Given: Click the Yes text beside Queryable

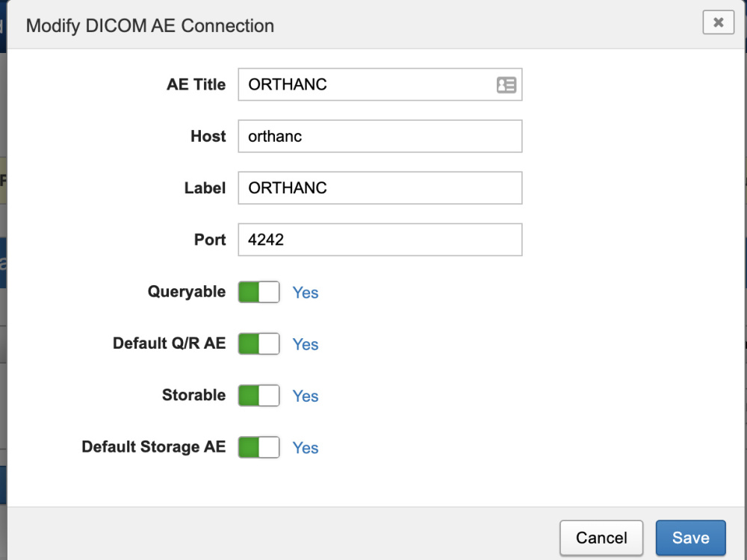Looking at the screenshot, I should coord(306,293).
